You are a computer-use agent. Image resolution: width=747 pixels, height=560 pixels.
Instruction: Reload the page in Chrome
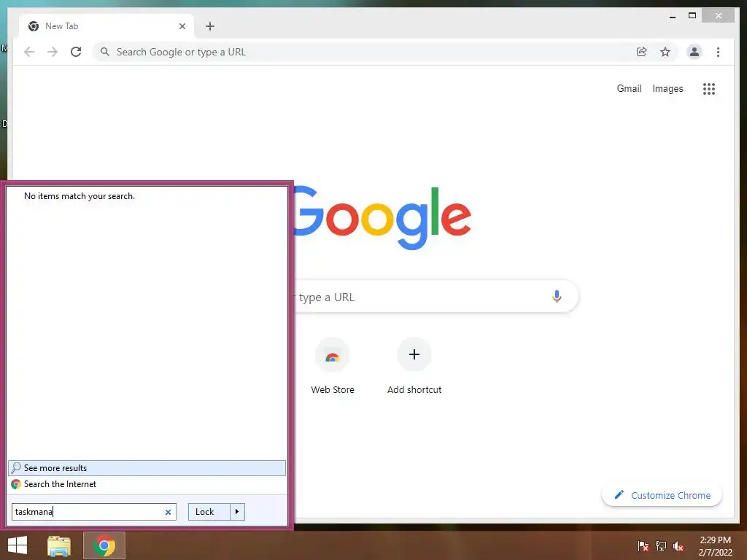tap(76, 52)
